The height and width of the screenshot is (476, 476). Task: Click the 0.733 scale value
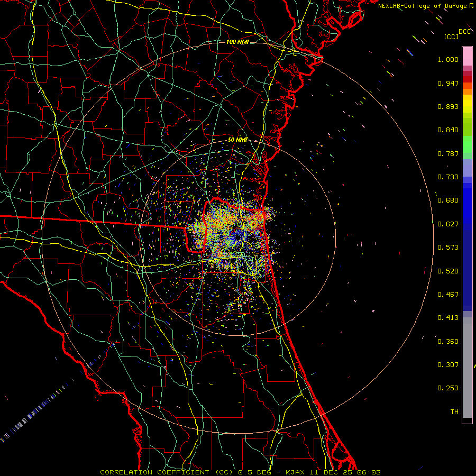click(448, 177)
